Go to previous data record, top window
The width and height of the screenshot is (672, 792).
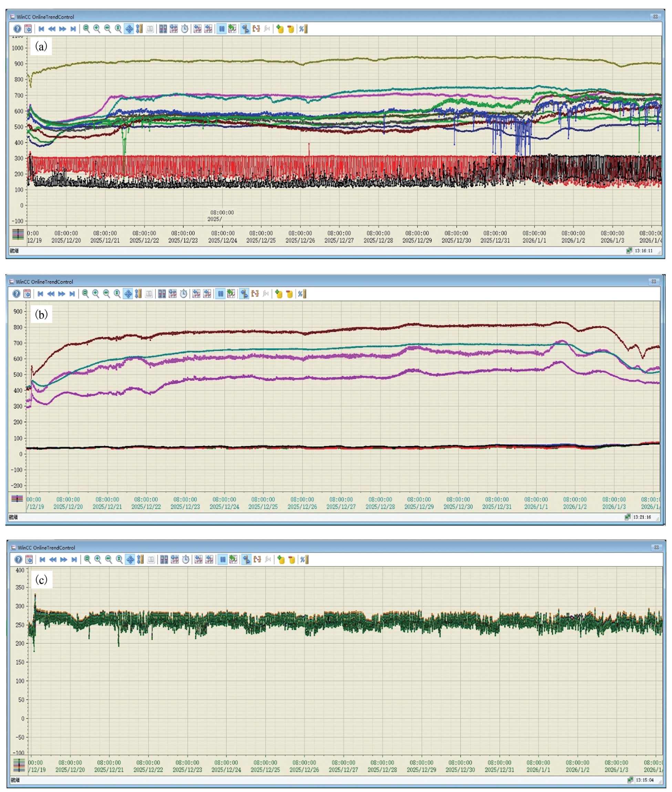pos(52,29)
